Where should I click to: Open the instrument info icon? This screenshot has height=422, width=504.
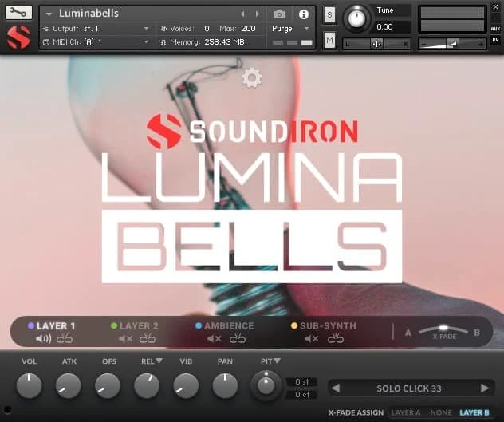point(303,14)
